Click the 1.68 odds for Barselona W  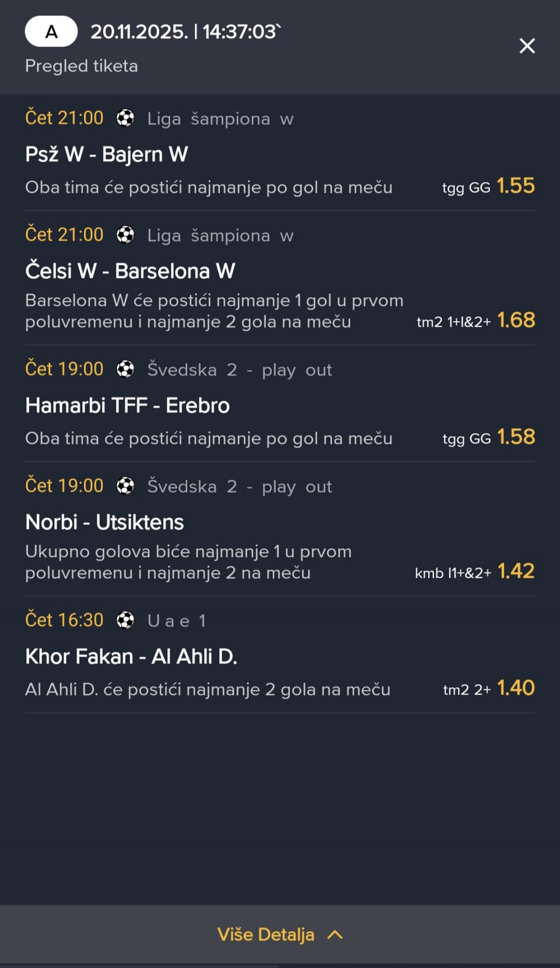click(x=516, y=320)
